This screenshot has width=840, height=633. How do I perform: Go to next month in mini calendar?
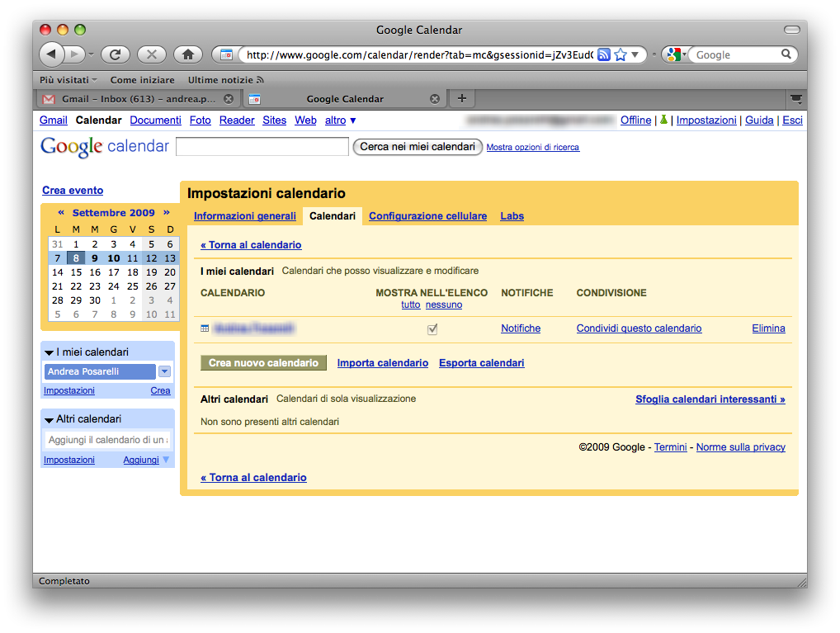[166, 213]
